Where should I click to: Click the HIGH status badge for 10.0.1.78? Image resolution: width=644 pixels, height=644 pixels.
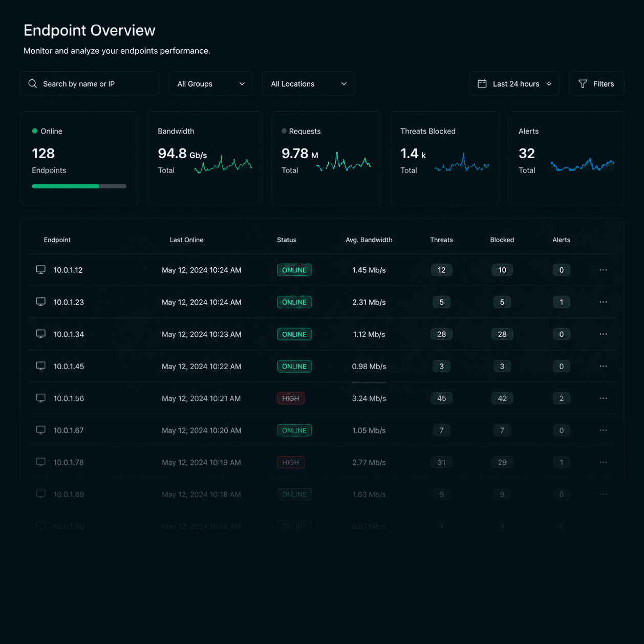[291, 462]
